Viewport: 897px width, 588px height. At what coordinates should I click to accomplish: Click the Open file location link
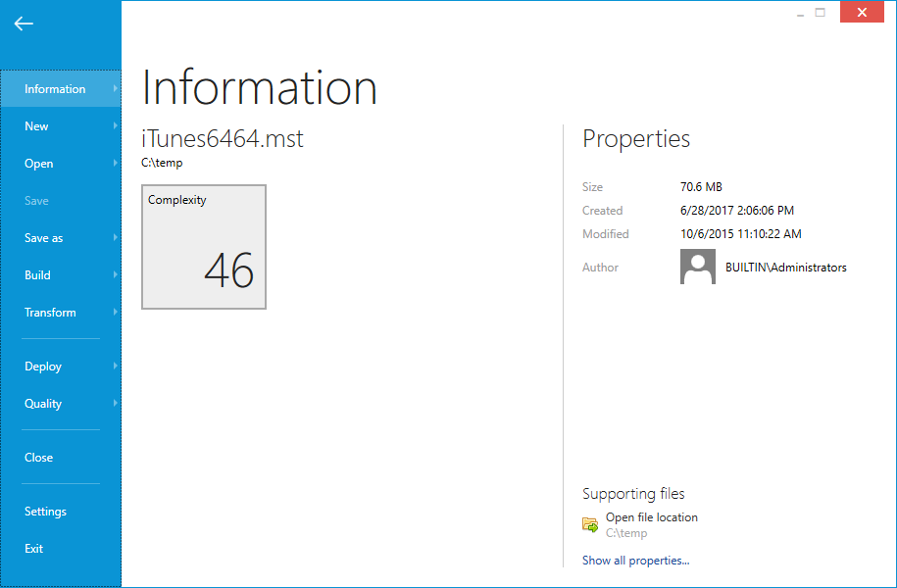(x=651, y=517)
